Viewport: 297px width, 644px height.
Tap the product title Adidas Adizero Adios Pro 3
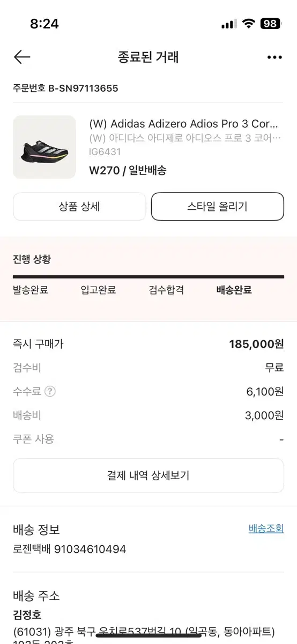click(x=184, y=124)
